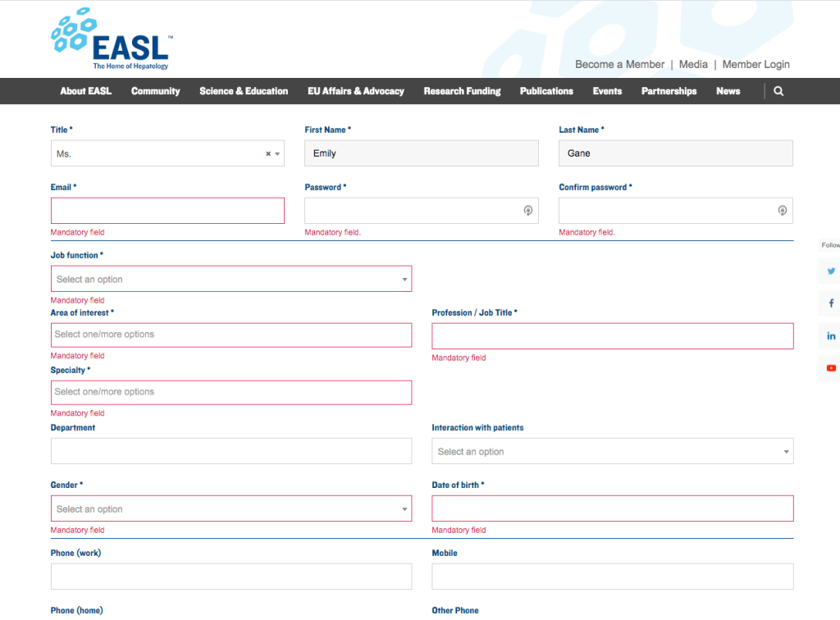Clear the Title selection with x
Image resolution: width=840 pixels, height=620 pixels.
pos(267,154)
